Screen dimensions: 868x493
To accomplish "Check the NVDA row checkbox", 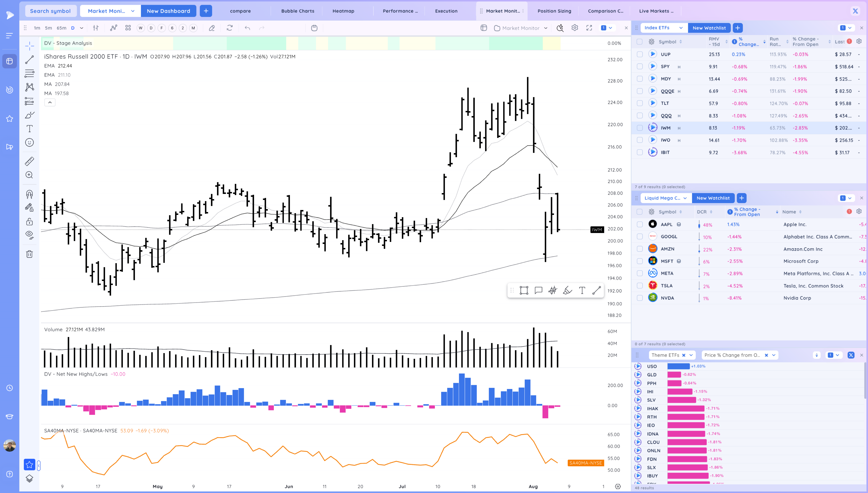I will 639,298.
